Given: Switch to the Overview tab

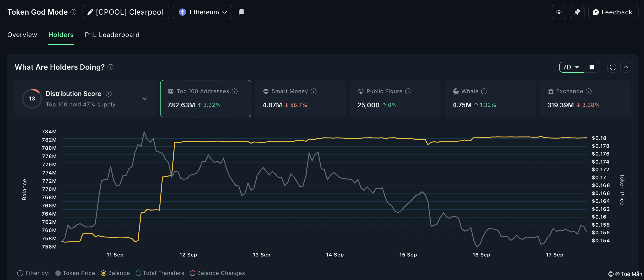Looking at the screenshot, I should pyautogui.click(x=22, y=35).
